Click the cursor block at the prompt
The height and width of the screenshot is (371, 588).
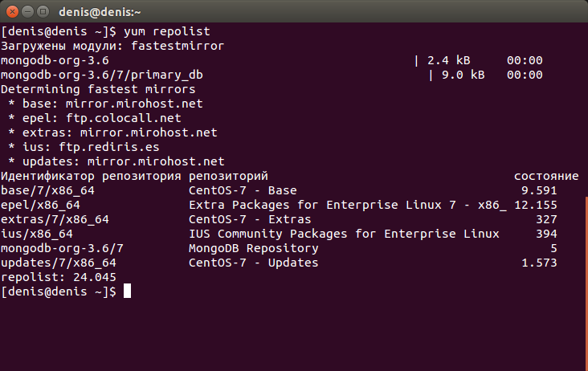pyautogui.click(x=128, y=291)
